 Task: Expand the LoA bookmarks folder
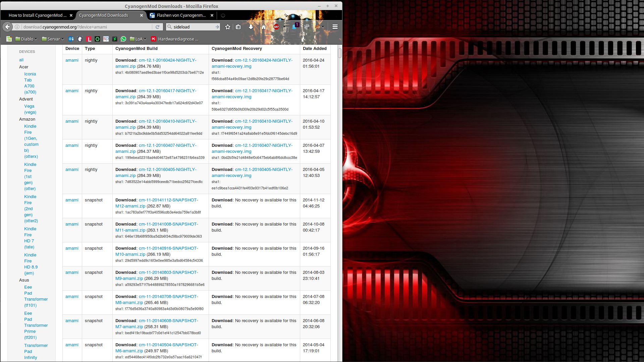(138, 39)
